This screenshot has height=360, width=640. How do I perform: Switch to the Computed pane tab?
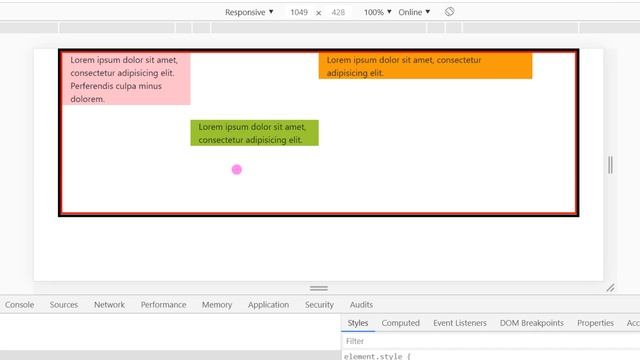(400, 323)
